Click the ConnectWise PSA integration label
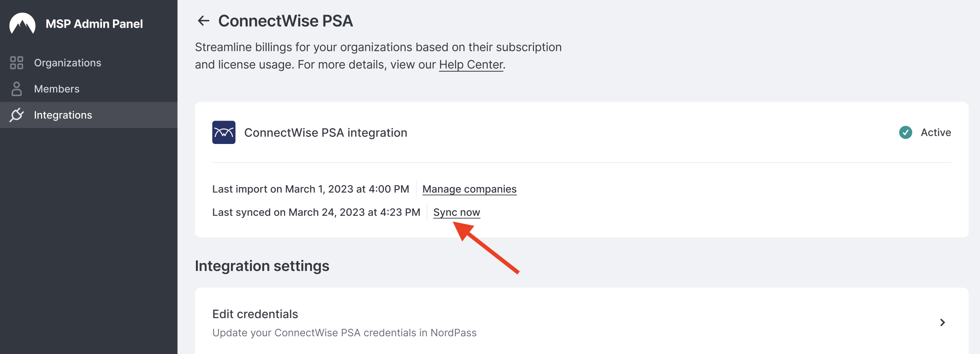The image size is (980, 354). [325, 133]
